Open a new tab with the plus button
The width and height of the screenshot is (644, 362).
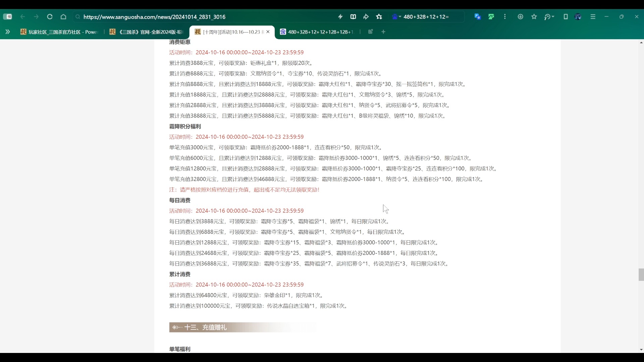coord(383,32)
